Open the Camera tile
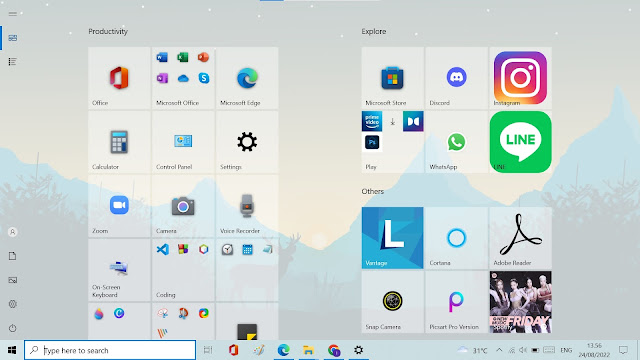Viewport: 640px width, 360px height. point(183,206)
